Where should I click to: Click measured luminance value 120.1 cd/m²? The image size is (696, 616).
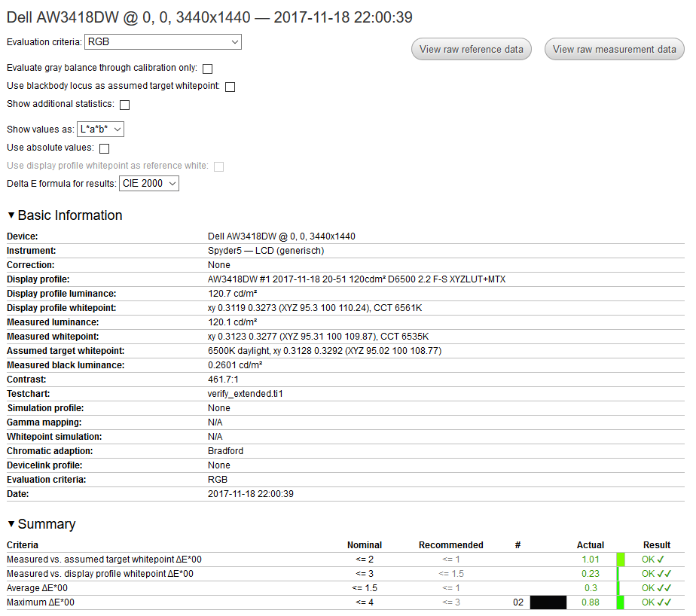pyautogui.click(x=233, y=322)
